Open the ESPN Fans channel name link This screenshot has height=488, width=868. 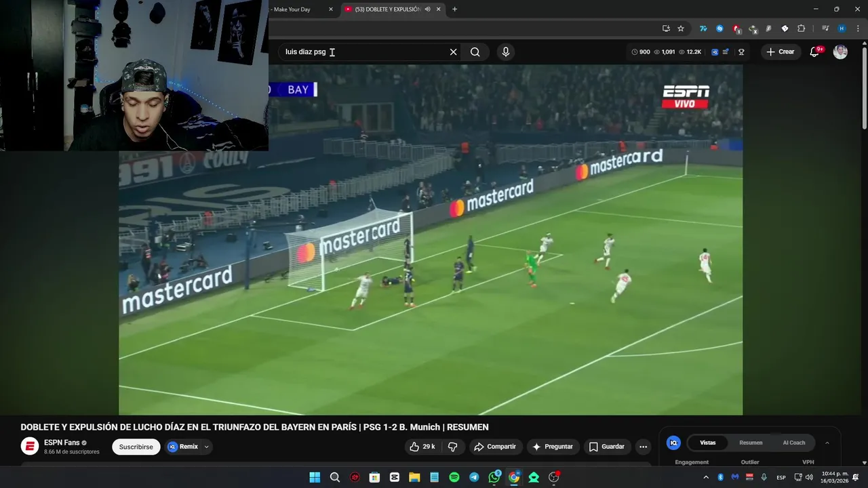coord(62,443)
